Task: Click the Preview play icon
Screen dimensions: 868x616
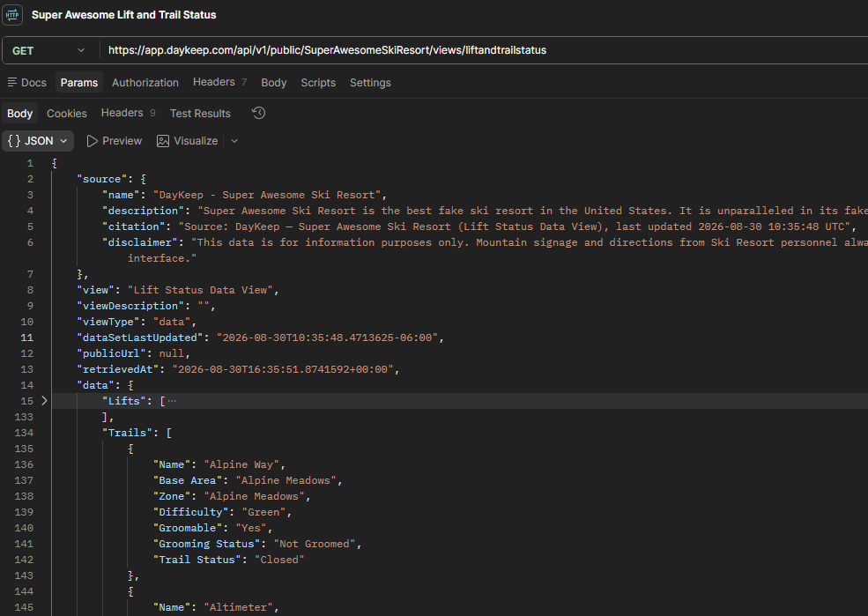Action: pos(92,141)
